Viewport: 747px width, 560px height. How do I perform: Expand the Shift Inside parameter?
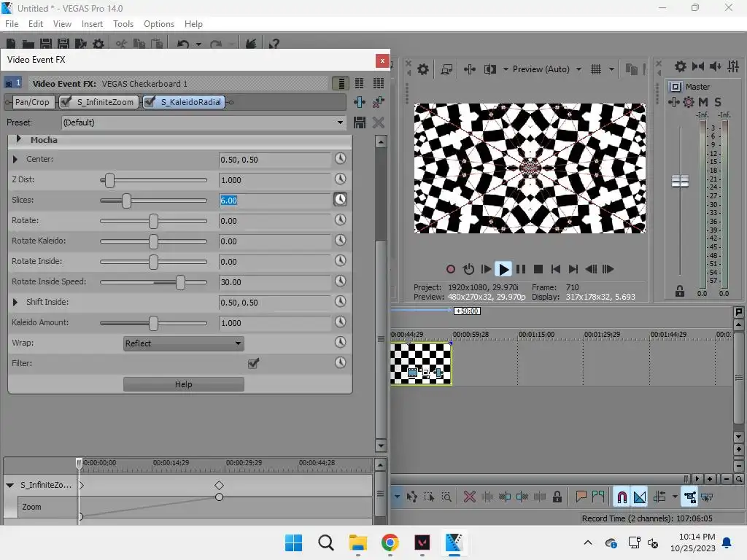(15, 302)
